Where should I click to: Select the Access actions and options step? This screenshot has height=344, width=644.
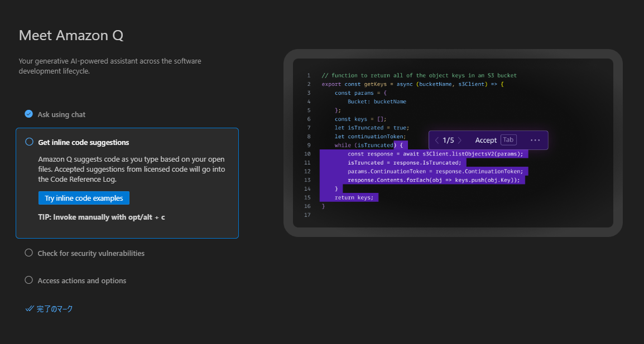81,280
